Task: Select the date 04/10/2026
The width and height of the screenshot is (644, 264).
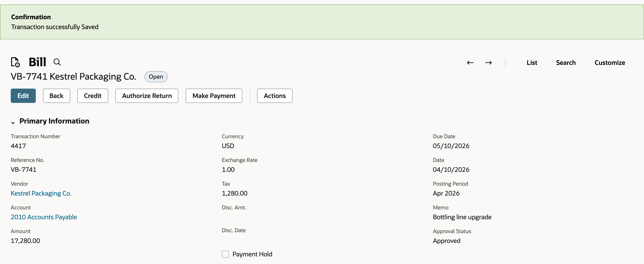Action: tap(451, 169)
